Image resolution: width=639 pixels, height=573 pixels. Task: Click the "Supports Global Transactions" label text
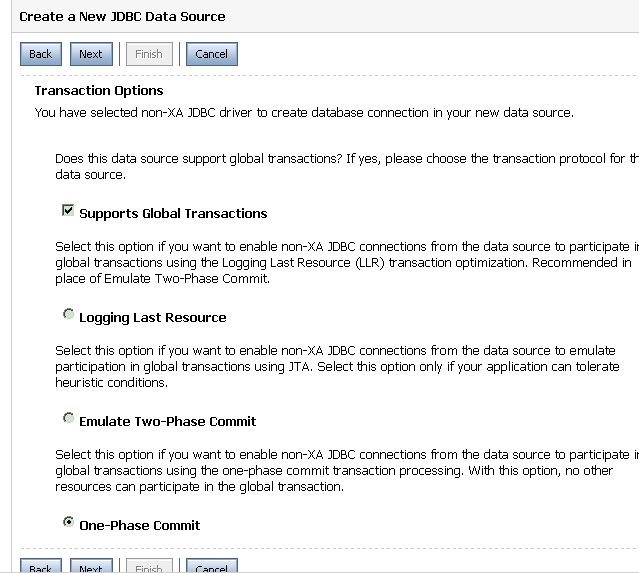tap(173, 213)
